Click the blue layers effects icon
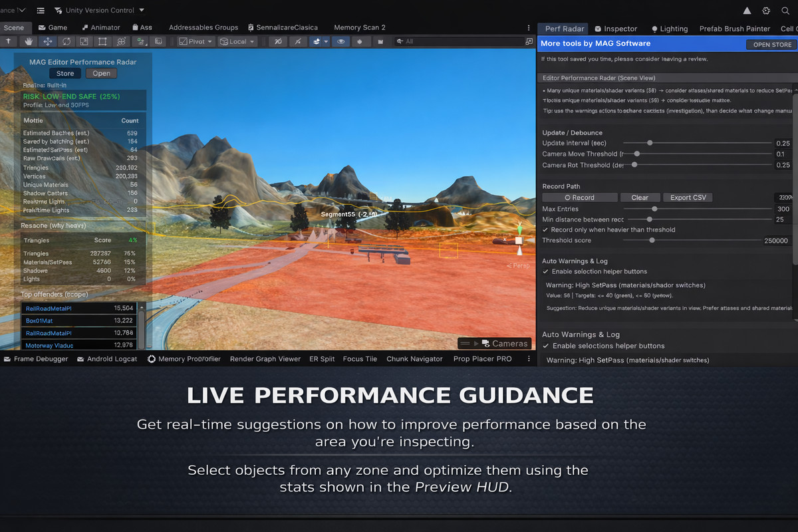This screenshot has width=798, height=532. point(317,41)
